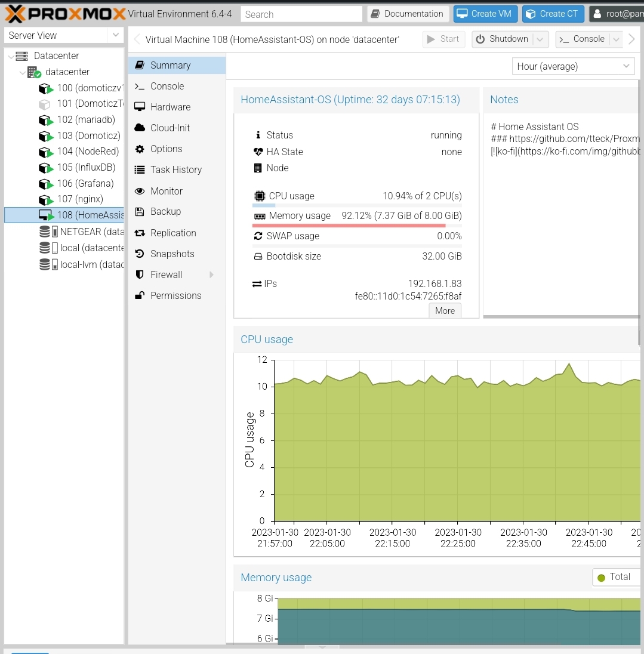
Task: Click the SWAP usage bar
Action: pyautogui.click(x=357, y=246)
